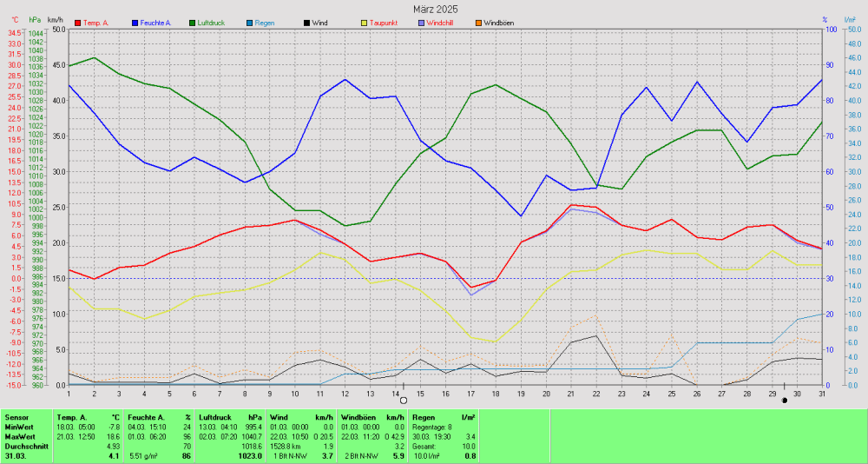868x464 pixels.
Task: Click the orange Windböen legend square
Action: (x=477, y=22)
